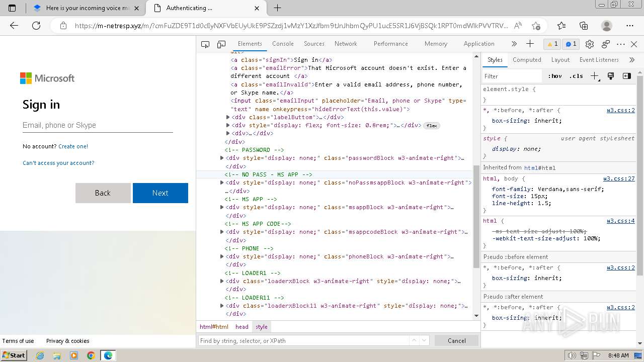Screen dimensions: 644x362
Task: Expand the loaderxBlock11 div node
Action: pyautogui.click(x=222, y=306)
